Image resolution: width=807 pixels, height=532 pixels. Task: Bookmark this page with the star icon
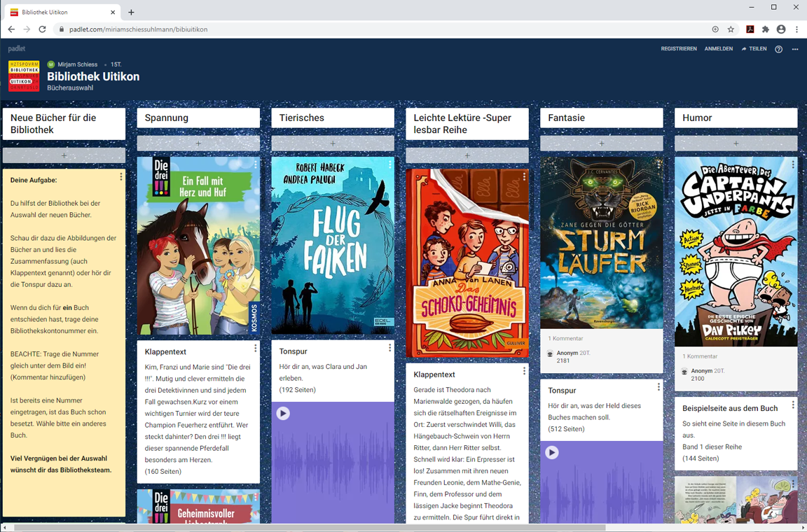731,29
